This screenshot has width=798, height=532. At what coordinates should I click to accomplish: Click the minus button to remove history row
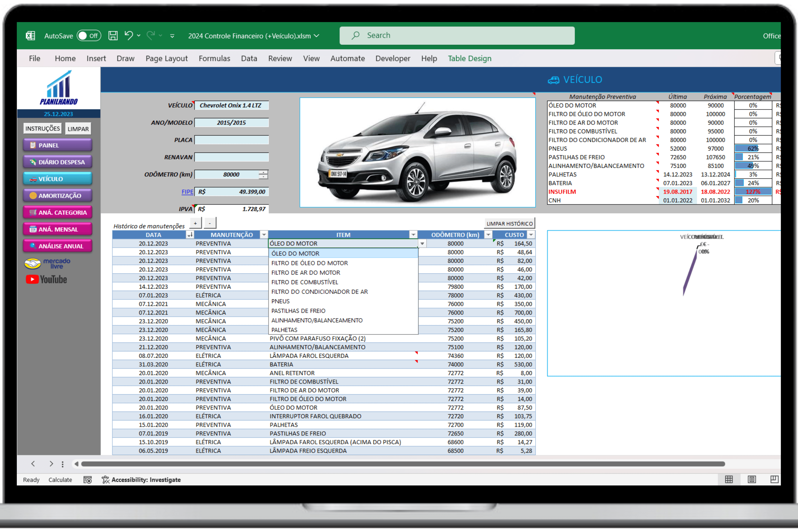[x=210, y=223]
